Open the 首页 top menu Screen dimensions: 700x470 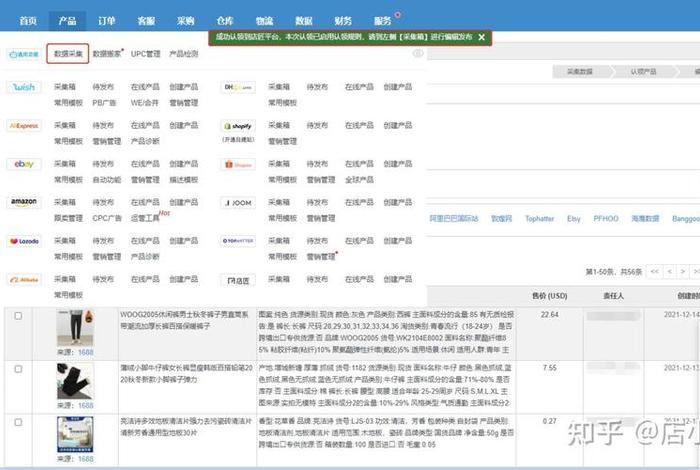(x=28, y=21)
